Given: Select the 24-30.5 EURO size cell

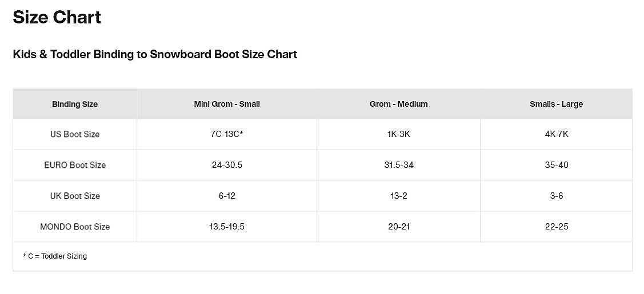Looking at the screenshot, I should click(227, 165).
